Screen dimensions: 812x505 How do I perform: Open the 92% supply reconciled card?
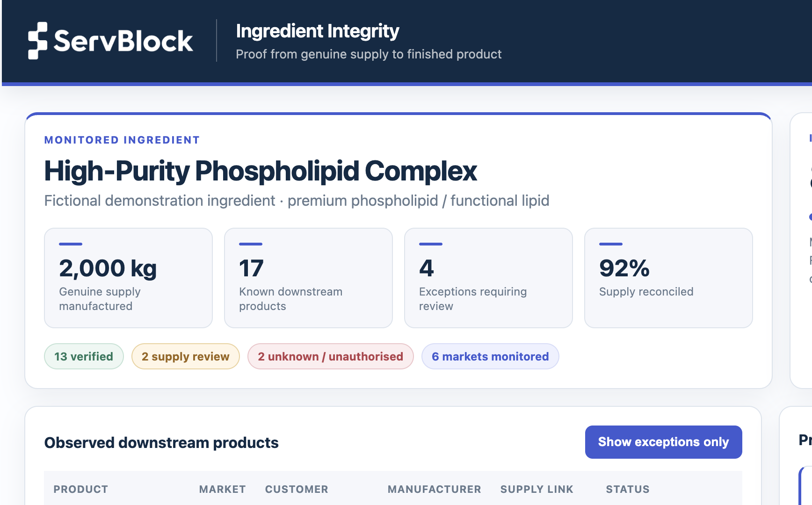click(x=668, y=278)
